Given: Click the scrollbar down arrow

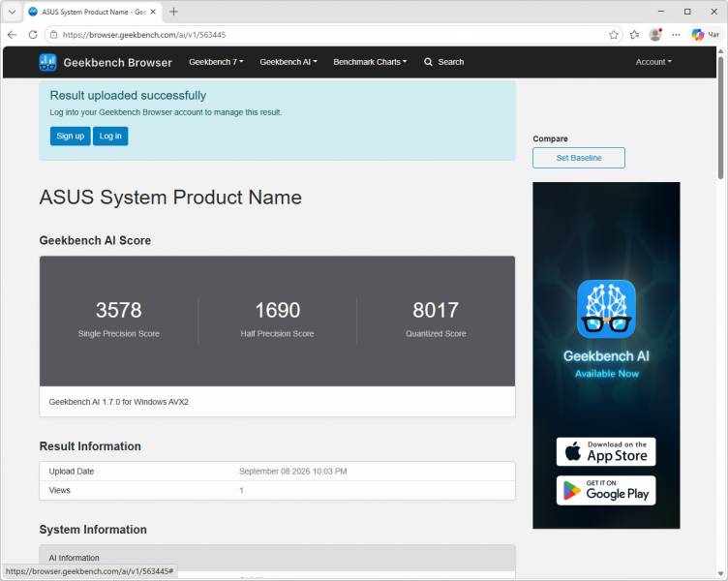Looking at the screenshot, I should (720, 574).
